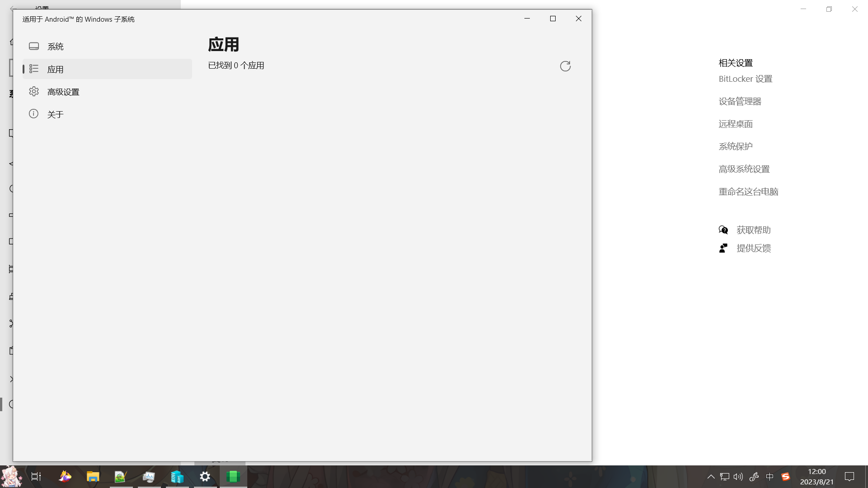Click 提供反馈 feedback link
868x488 pixels.
tap(753, 249)
